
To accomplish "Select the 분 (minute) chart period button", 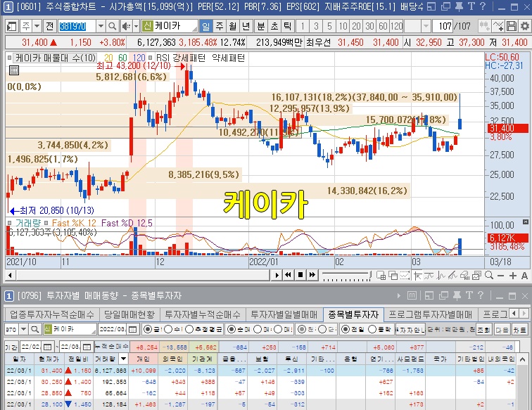I will (x=260, y=26).
